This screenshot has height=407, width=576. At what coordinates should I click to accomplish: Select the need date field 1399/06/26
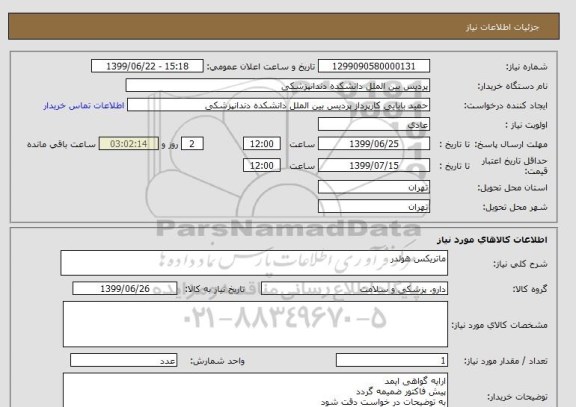tap(125, 288)
